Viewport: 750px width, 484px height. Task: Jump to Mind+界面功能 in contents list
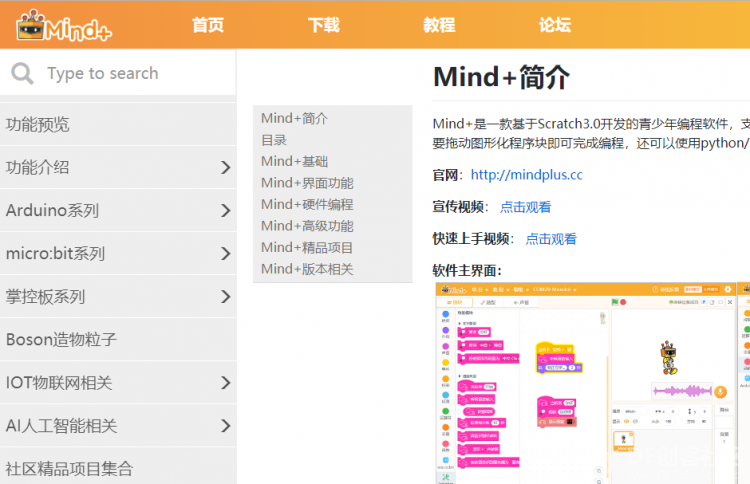click(307, 183)
